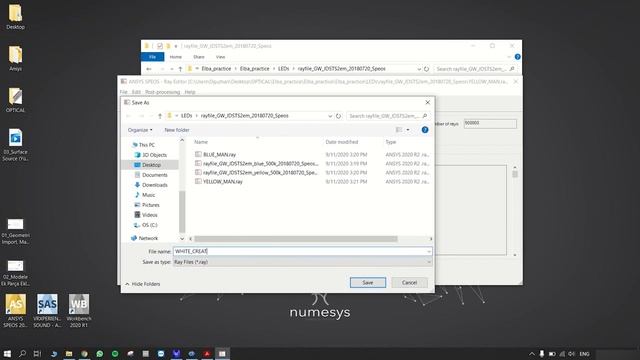Refresh the Save As folder listing

tap(338, 116)
